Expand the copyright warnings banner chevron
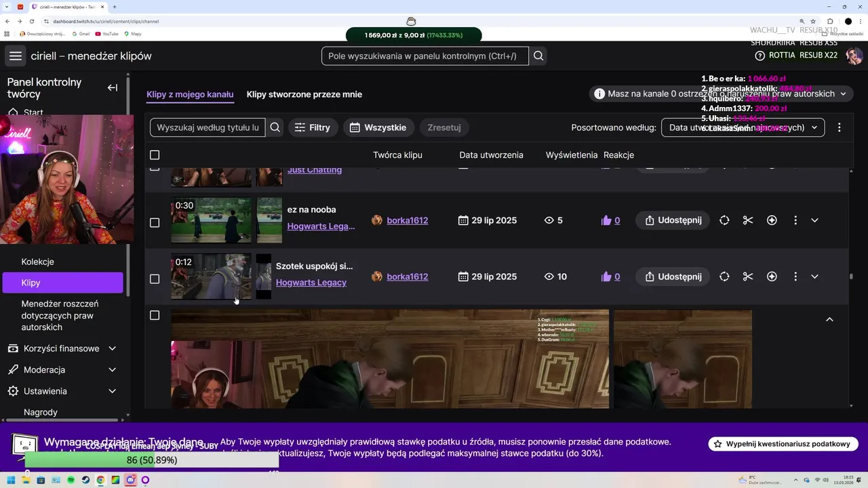The height and width of the screenshot is (488, 868). pos(843,94)
